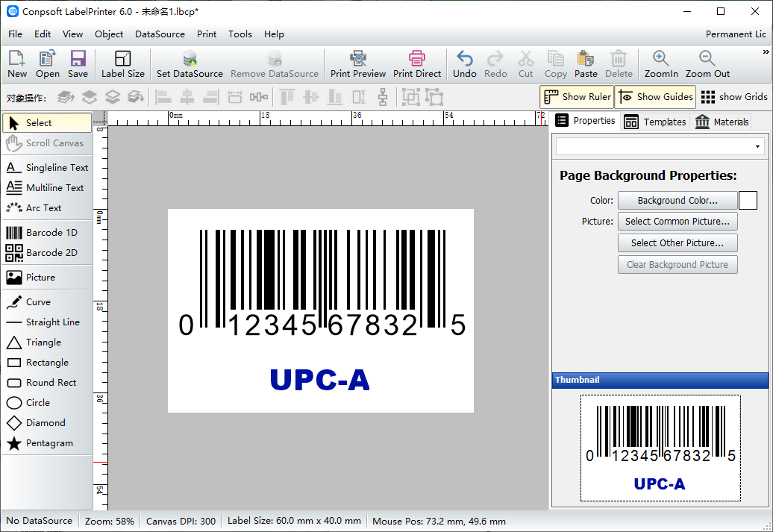
Task: Open the Edit menu
Action: coord(43,34)
